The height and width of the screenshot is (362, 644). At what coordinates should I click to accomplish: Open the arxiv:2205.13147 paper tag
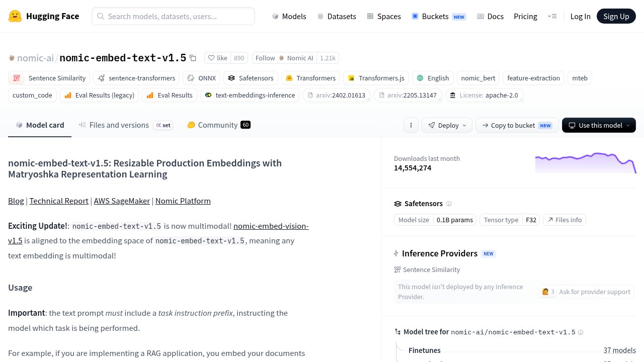(x=408, y=95)
